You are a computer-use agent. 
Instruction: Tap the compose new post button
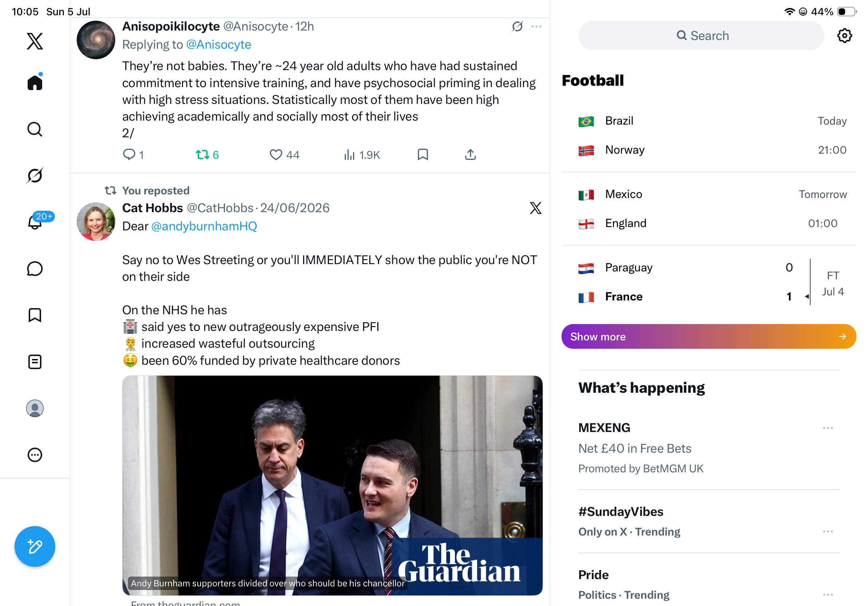35,546
